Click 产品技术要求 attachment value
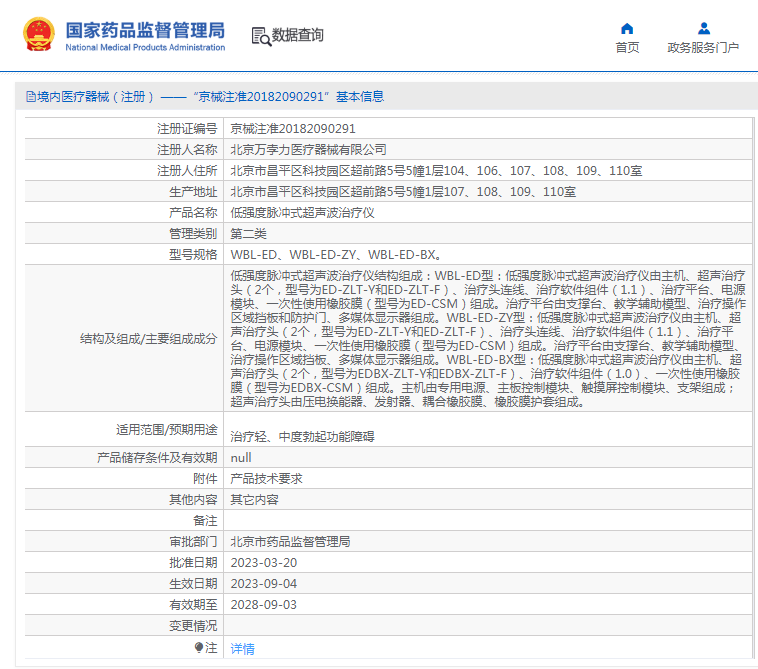 pyautogui.click(x=266, y=479)
